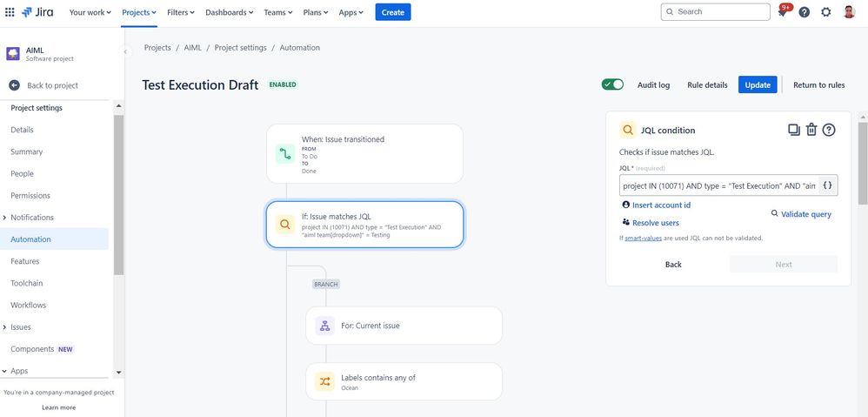Select Automation in the sidebar
The height and width of the screenshot is (417, 868).
(x=55, y=239)
